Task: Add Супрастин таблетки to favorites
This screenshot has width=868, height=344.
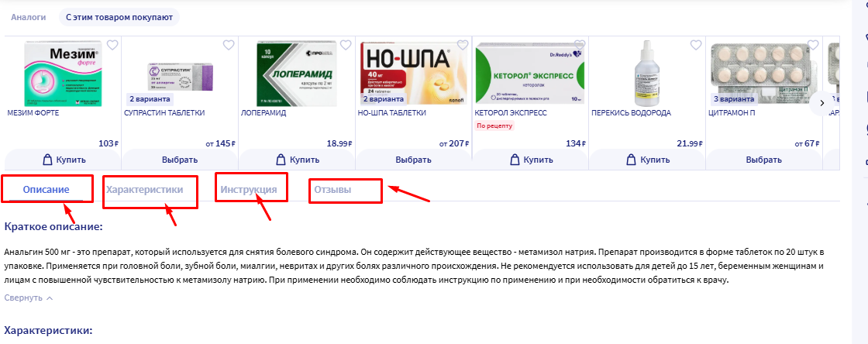Action: click(x=229, y=46)
